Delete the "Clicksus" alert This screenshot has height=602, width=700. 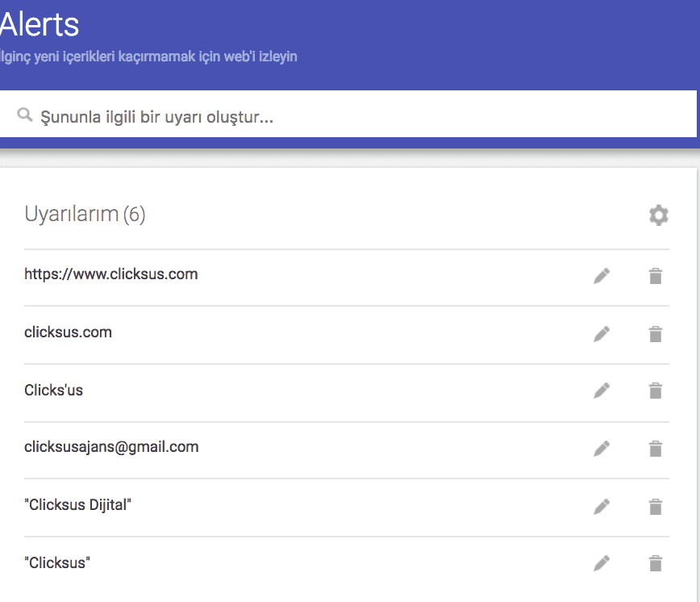click(655, 562)
